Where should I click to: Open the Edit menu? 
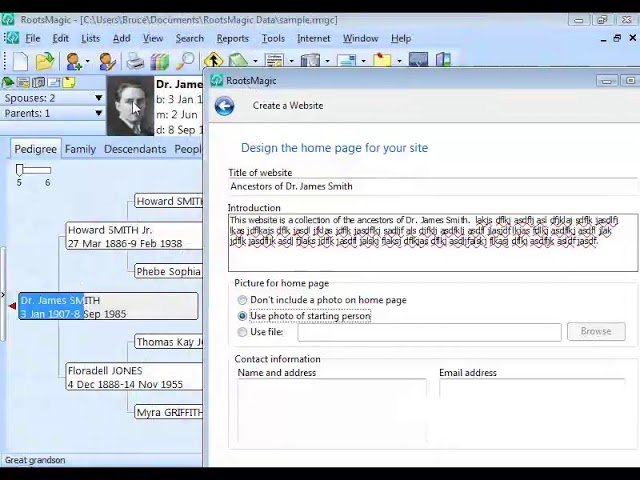[60, 38]
